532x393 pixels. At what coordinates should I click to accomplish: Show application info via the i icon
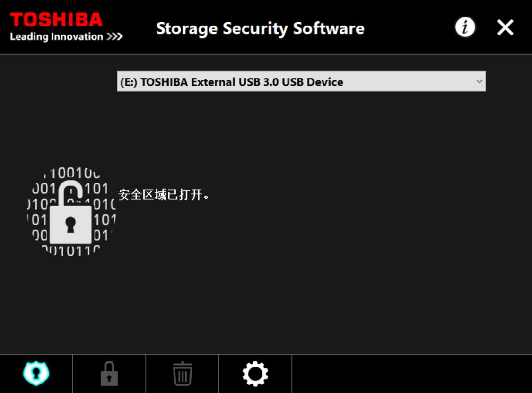[465, 28]
